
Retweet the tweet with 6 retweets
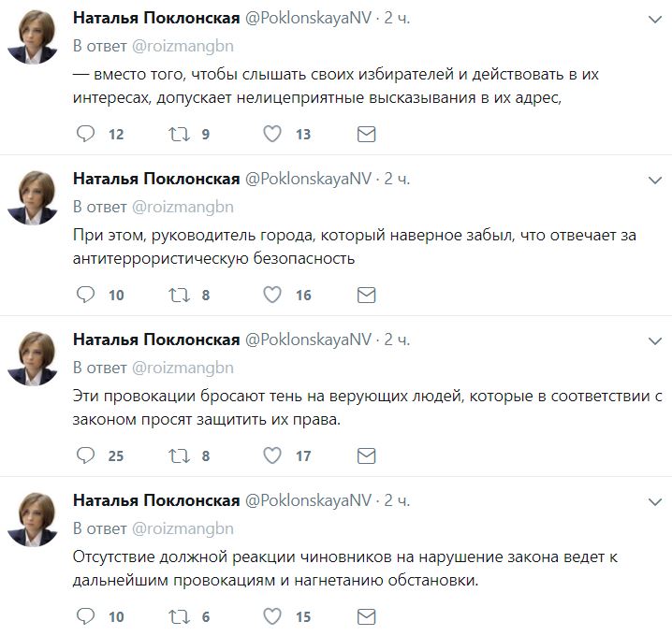179,617
